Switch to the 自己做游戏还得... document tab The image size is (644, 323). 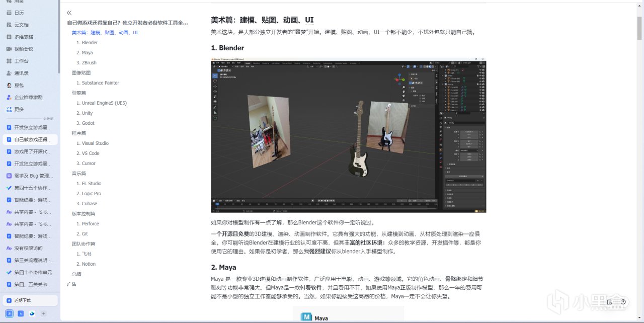click(x=30, y=139)
